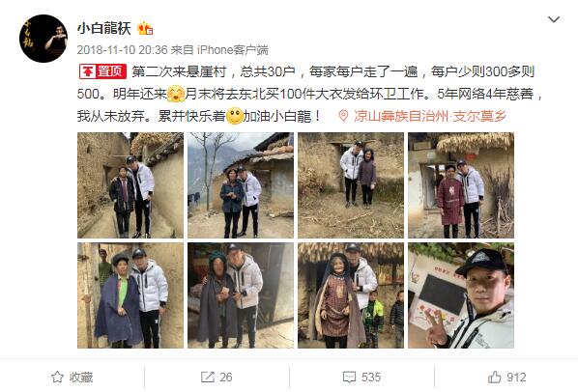Click the 小白龍袄 profile avatar

[x=43, y=39]
